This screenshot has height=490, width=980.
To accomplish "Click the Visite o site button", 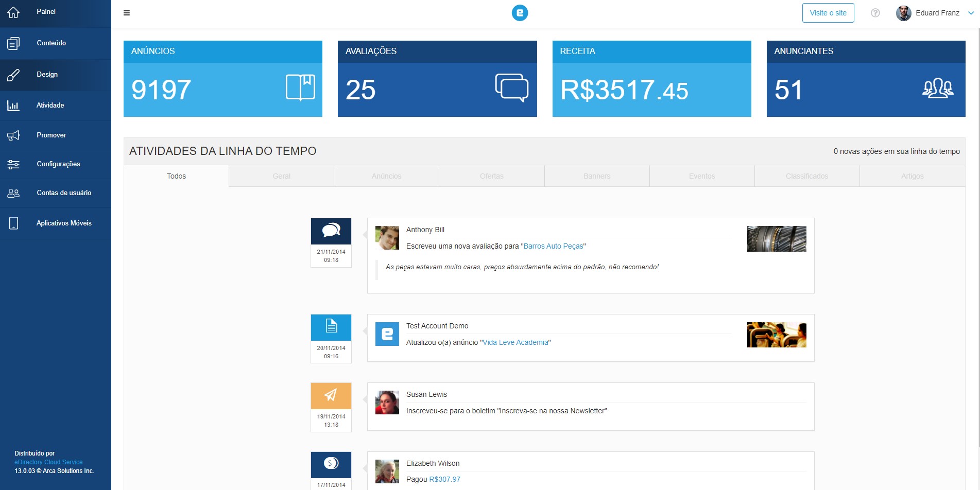I will 828,13.
